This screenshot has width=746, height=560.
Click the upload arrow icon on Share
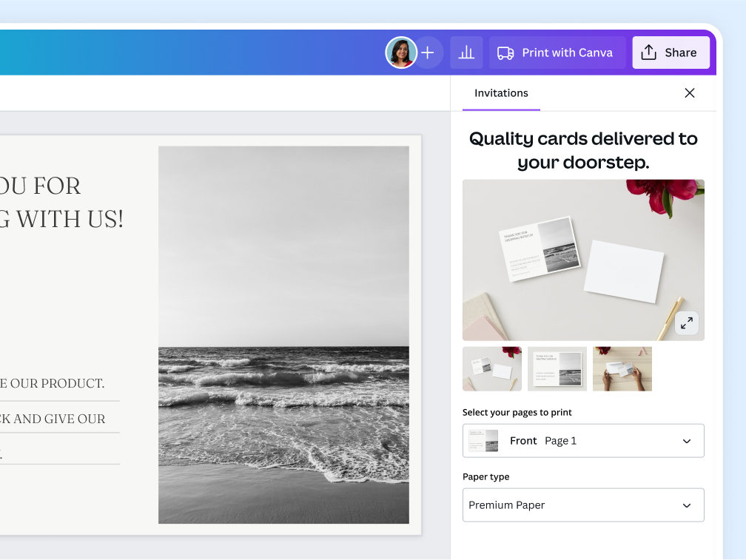tap(648, 53)
